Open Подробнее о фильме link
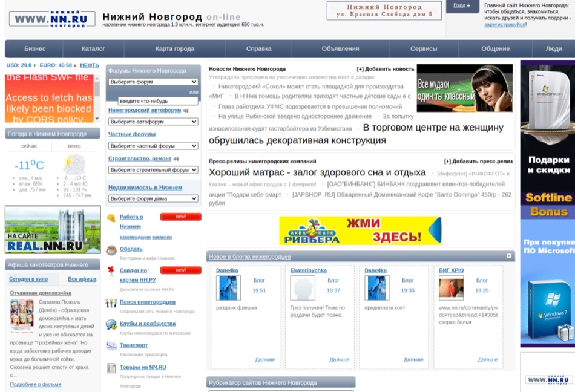 tap(36, 384)
